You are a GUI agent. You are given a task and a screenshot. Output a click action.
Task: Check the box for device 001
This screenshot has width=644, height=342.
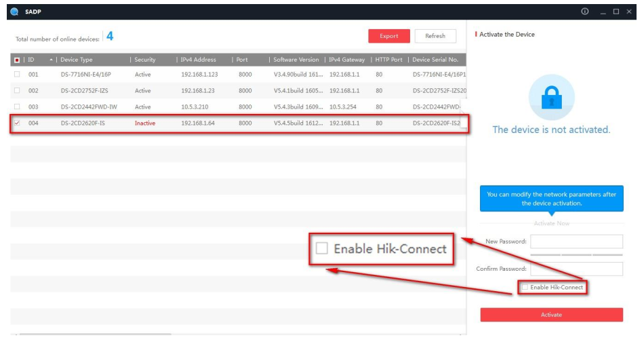17,75
